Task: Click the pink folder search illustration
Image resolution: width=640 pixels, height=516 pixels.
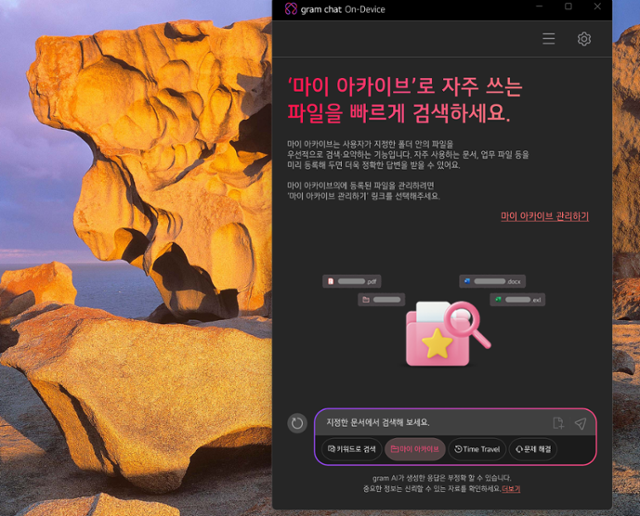Action: pyautogui.click(x=448, y=333)
